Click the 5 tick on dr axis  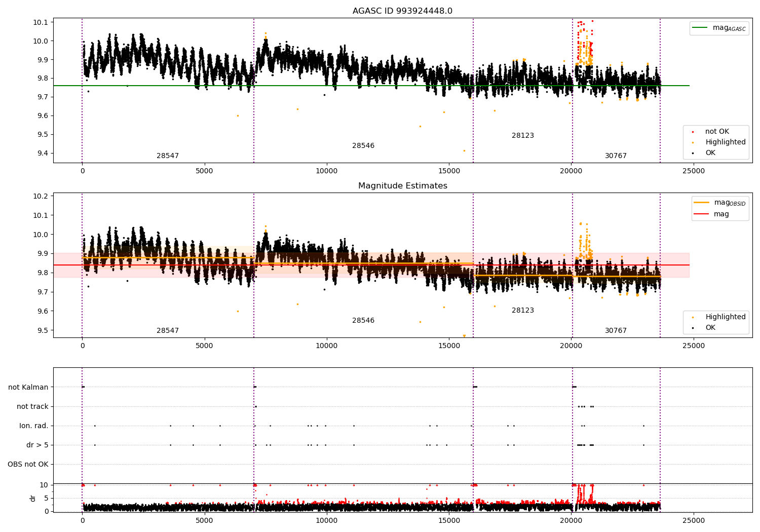click(46, 499)
